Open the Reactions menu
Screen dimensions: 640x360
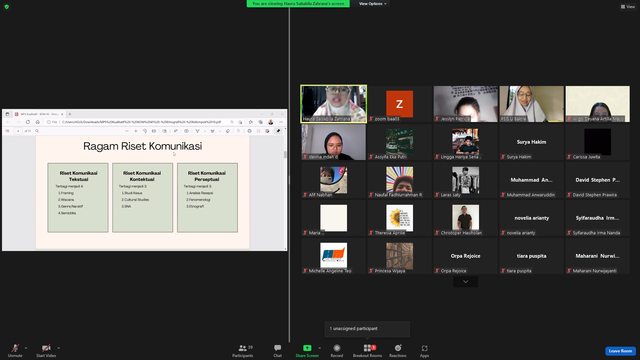coord(398,350)
